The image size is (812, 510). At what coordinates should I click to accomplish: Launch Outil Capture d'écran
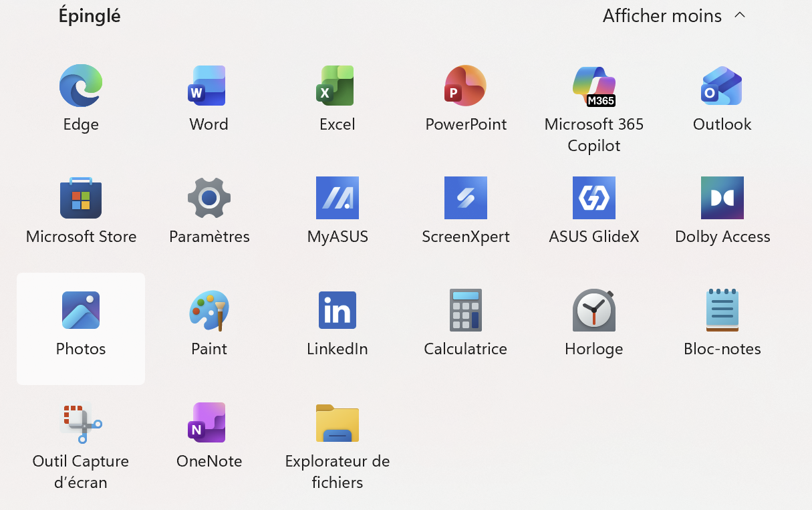pyautogui.click(x=81, y=422)
